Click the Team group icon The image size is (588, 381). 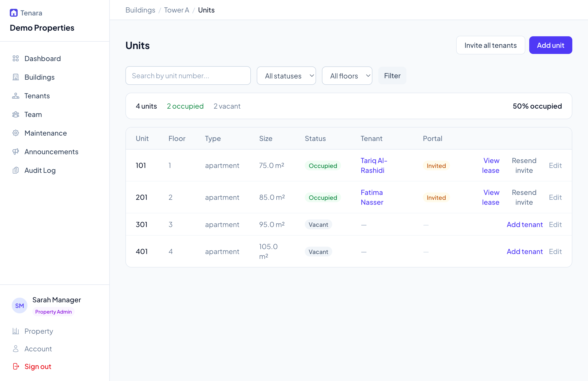point(16,114)
